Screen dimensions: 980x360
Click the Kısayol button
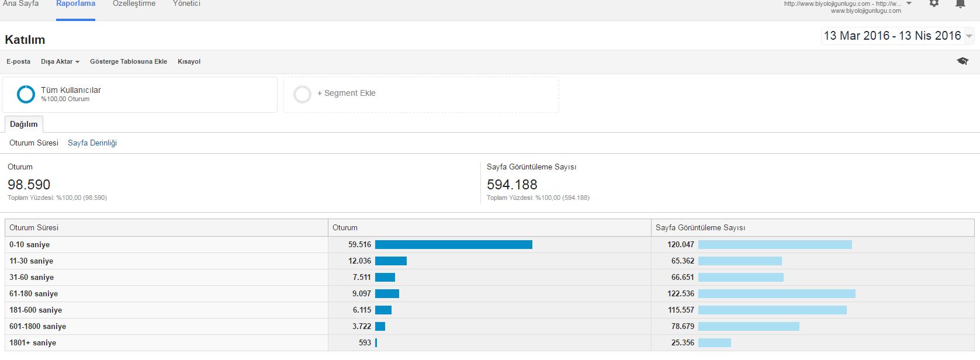point(189,61)
